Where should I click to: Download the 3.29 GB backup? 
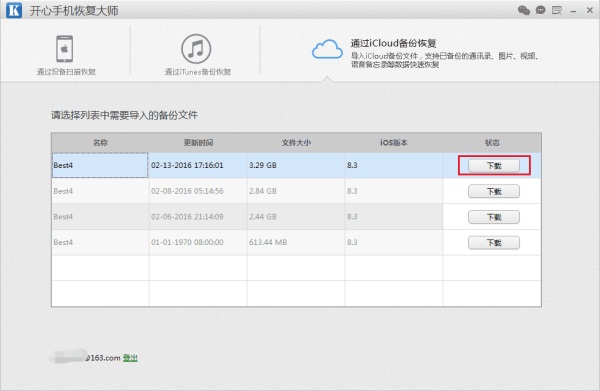[x=494, y=166]
